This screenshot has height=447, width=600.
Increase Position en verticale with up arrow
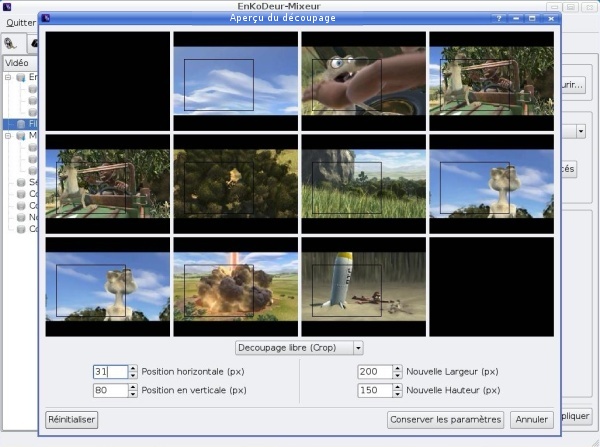pyautogui.click(x=133, y=387)
